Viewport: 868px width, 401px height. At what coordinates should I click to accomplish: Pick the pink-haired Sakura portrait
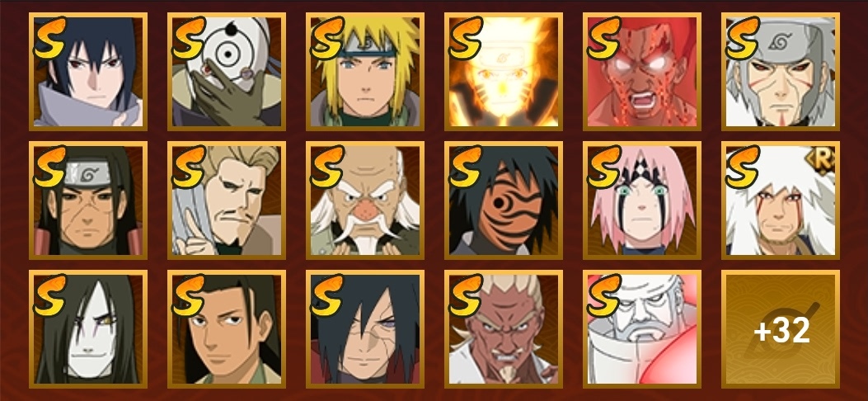click(642, 200)
